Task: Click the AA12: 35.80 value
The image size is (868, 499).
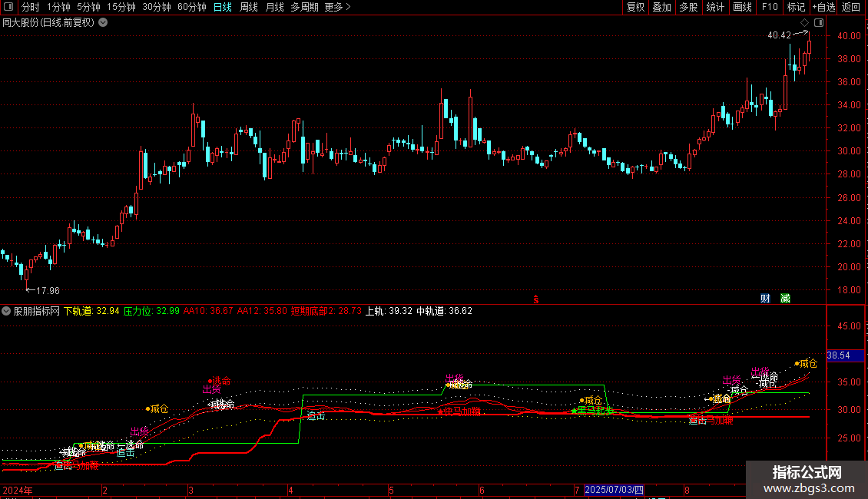Action: pos(262,311)
